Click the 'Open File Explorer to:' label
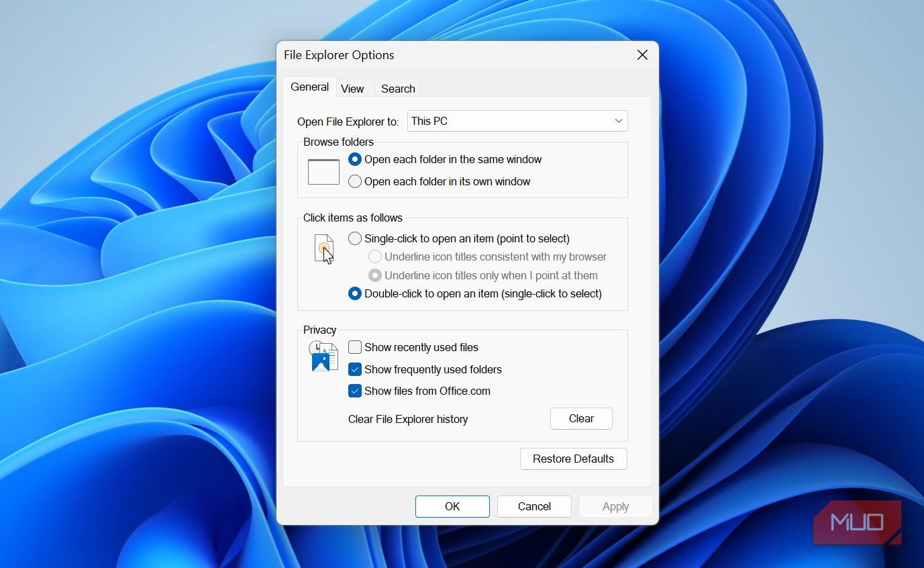This screenshot has width=924, height=568. coord(348,122)
